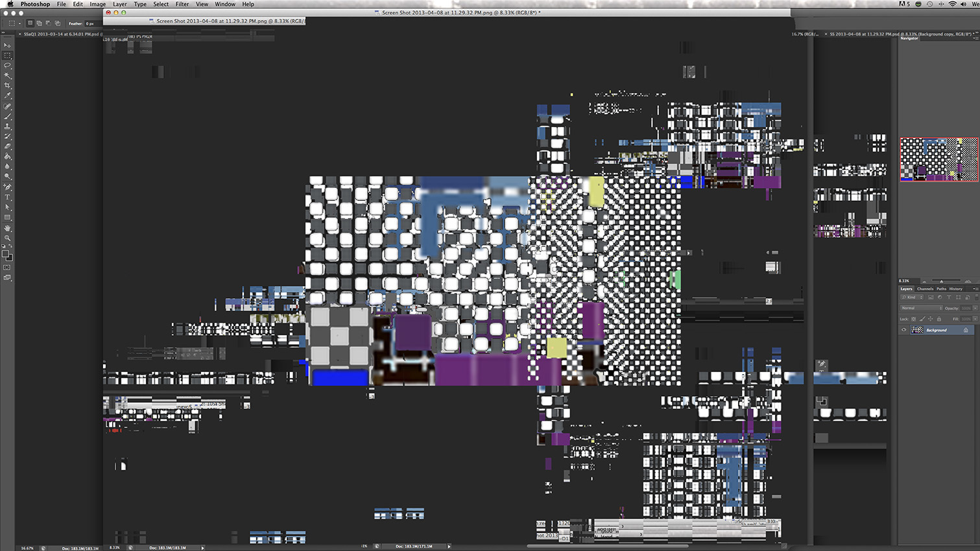The height and width of the screenshot is (551, 980).
Task: Pick the Magic Wand tool
Action: point(7,76)
